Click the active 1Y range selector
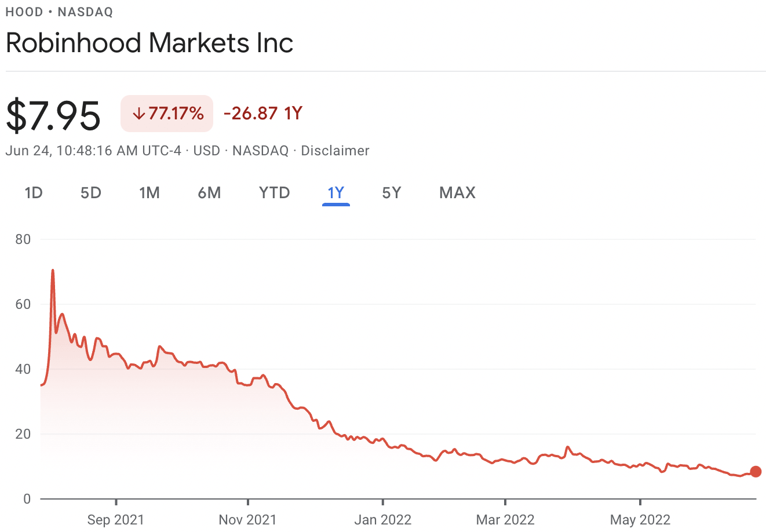 (x=335, y=192)
